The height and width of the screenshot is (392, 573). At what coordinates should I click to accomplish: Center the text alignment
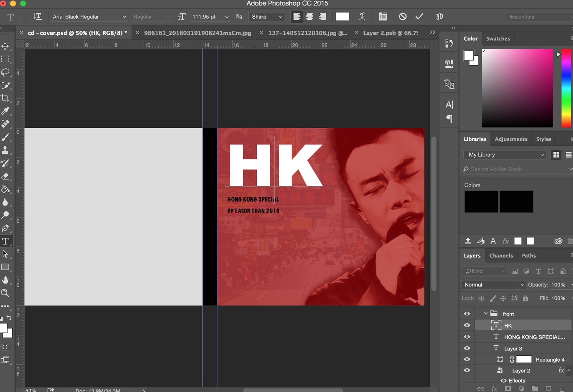point(310,16)
